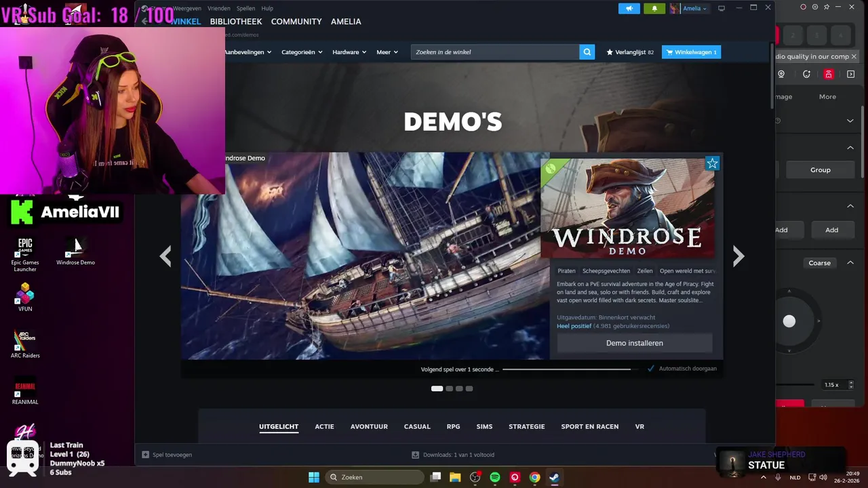Click the downloads icon in Steam footer
The image size is (868, 488).
coord(416,455)
